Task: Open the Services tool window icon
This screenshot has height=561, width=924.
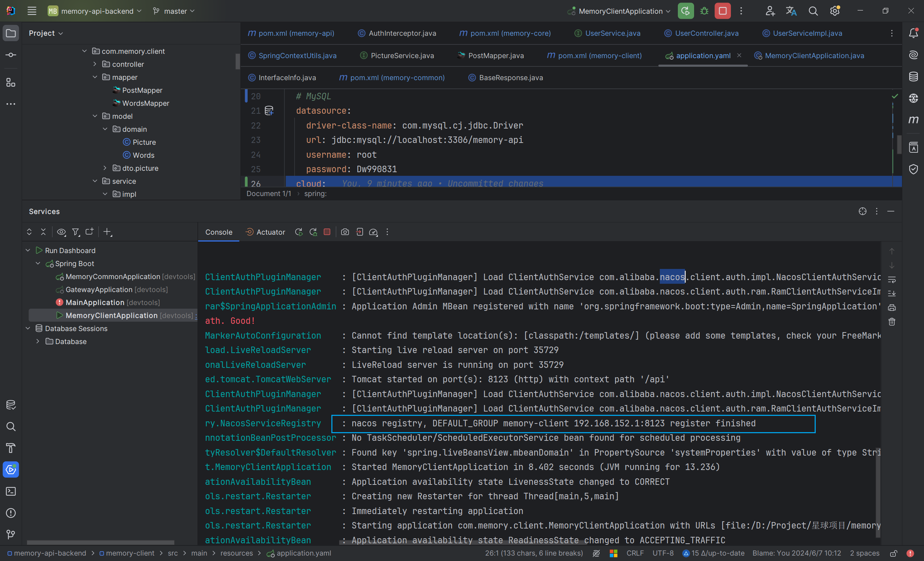Action: [x=11, y=470]
